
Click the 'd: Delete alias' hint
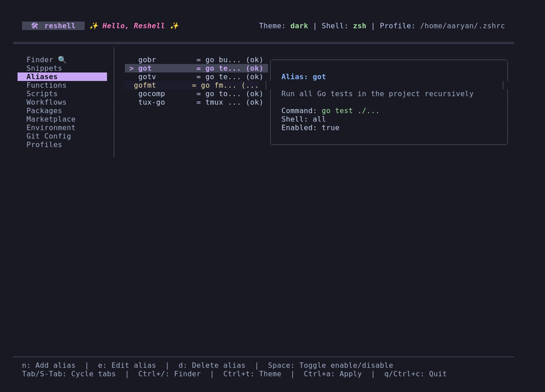(212, 365)
